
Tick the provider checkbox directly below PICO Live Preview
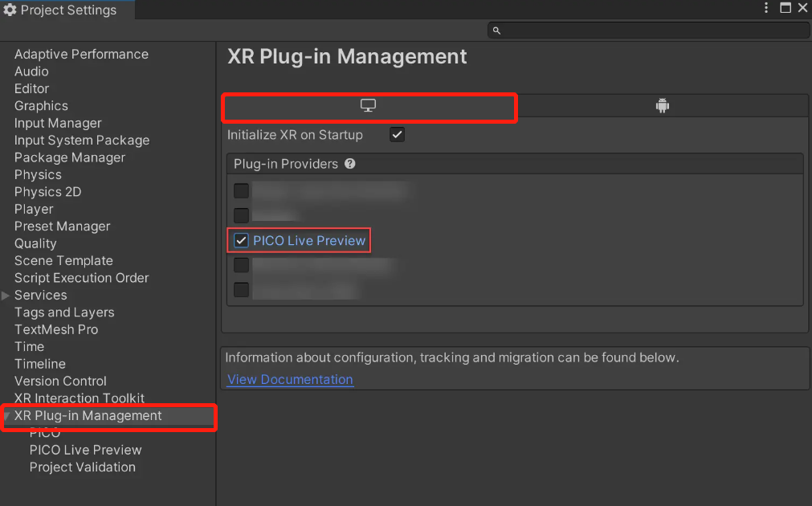click(x=241, y=265)
